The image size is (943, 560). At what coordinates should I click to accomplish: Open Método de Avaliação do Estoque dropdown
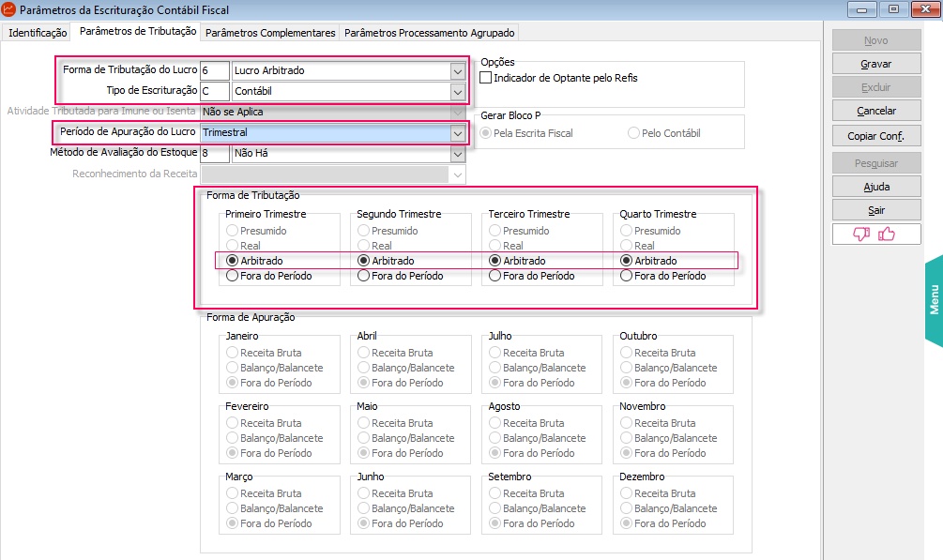(x=457, y=153)
